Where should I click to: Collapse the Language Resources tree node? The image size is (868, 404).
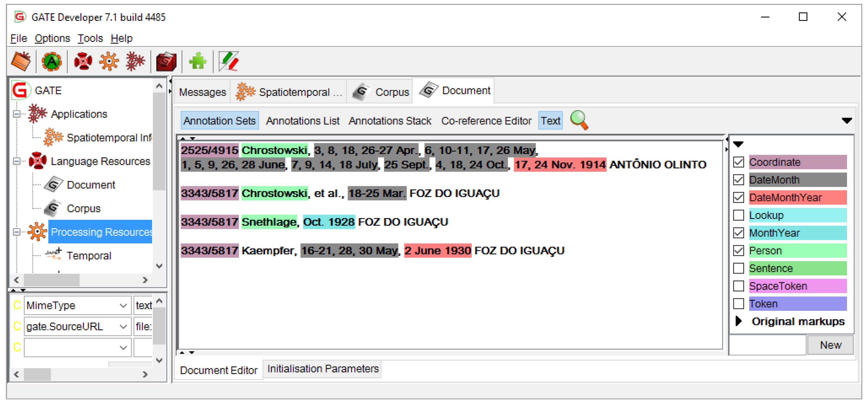tap(16, 161)
